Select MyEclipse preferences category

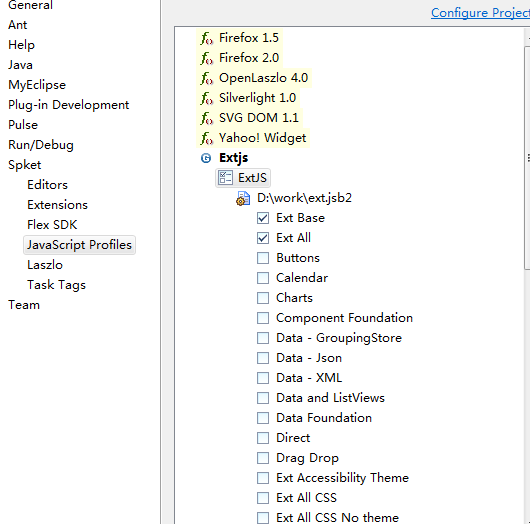click(37, 85)
